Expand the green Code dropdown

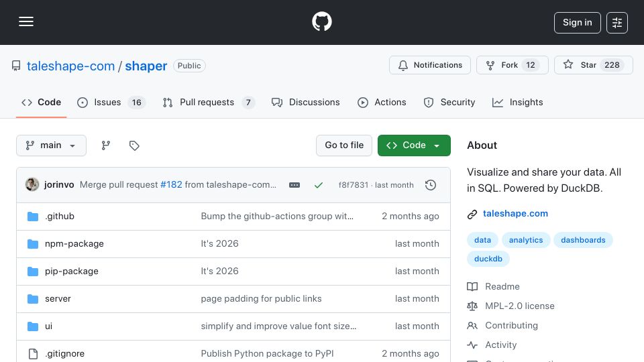[414, 145]
